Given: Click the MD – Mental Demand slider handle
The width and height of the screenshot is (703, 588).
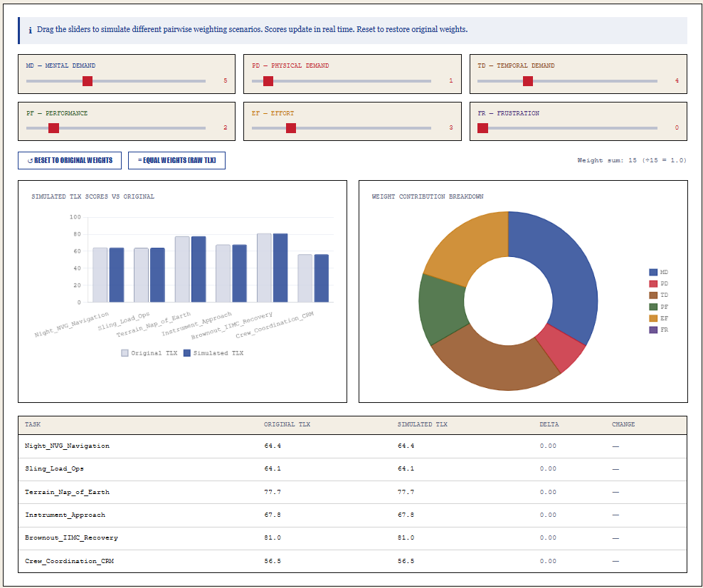Looking at the screenshot, I should pyautogui.click(x=87, y=81).
